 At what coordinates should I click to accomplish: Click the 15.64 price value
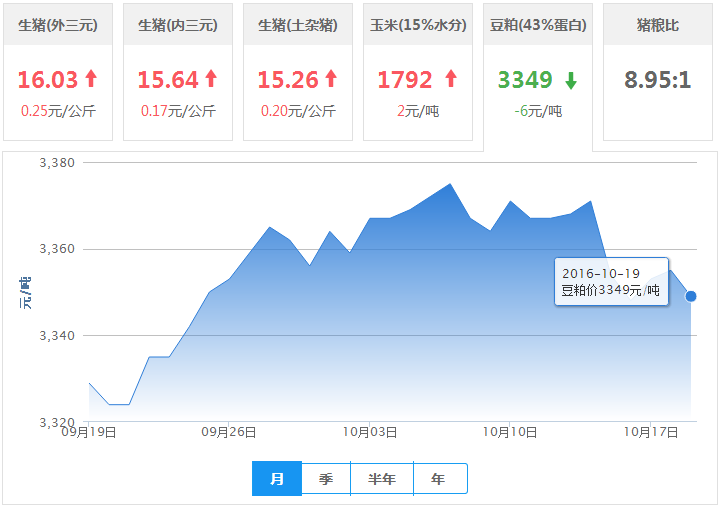pos(168,80)
